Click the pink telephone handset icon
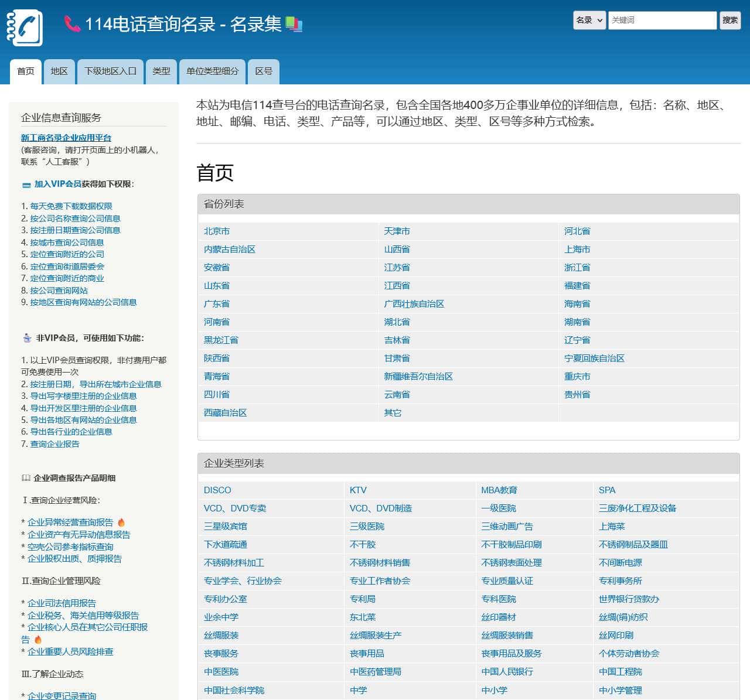750x700 pixels. click(72, 24)
